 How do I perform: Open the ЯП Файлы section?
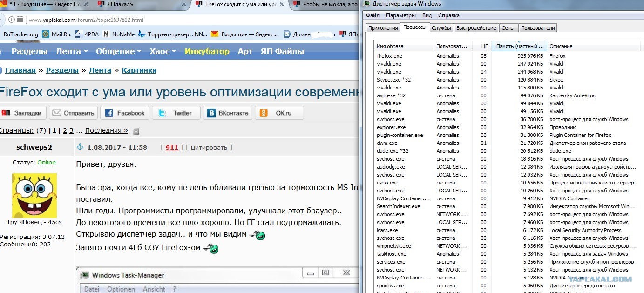[282, 51]
